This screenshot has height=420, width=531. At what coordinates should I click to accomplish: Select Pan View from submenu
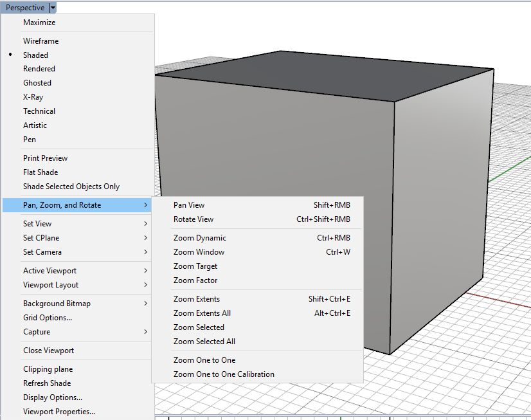tap(257, 205)
